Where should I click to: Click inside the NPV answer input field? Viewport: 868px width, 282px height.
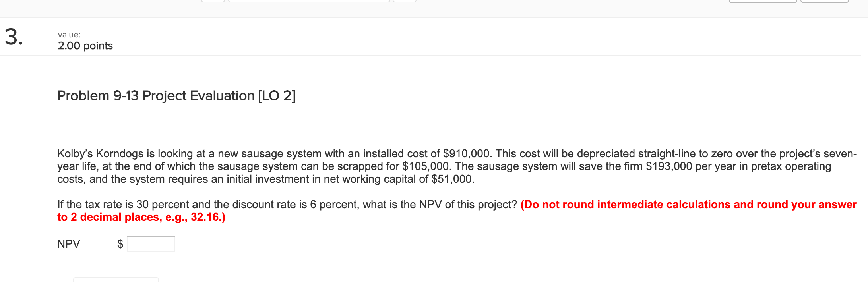150,243
